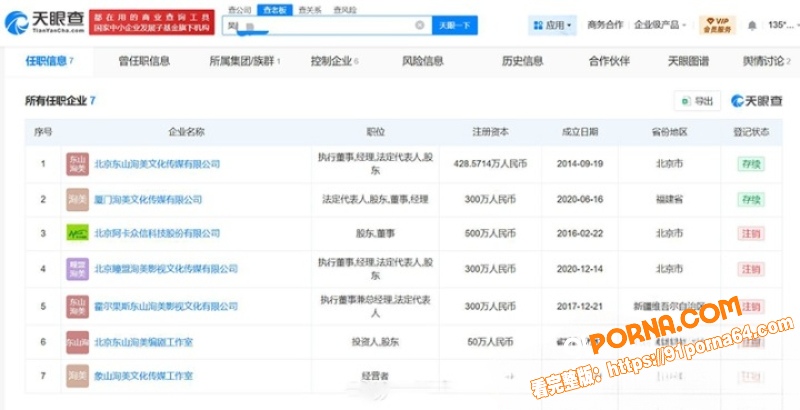The image size is (800, 410).
Task: Open the 合作伙伴 tab
Action: point(609,61)
